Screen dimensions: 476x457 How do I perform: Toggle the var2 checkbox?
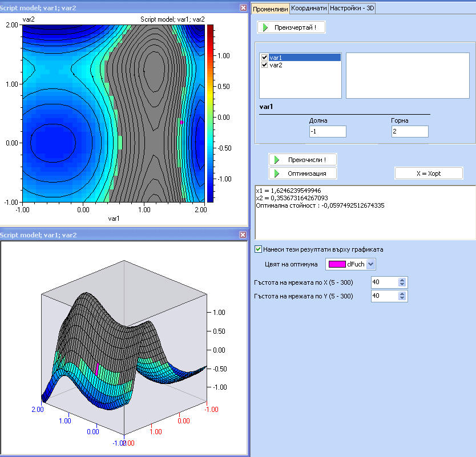click(x=264, y=65)
